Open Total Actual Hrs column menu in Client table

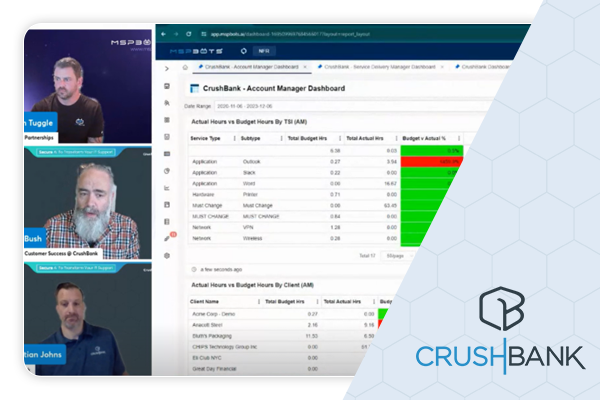pos(374,302)
